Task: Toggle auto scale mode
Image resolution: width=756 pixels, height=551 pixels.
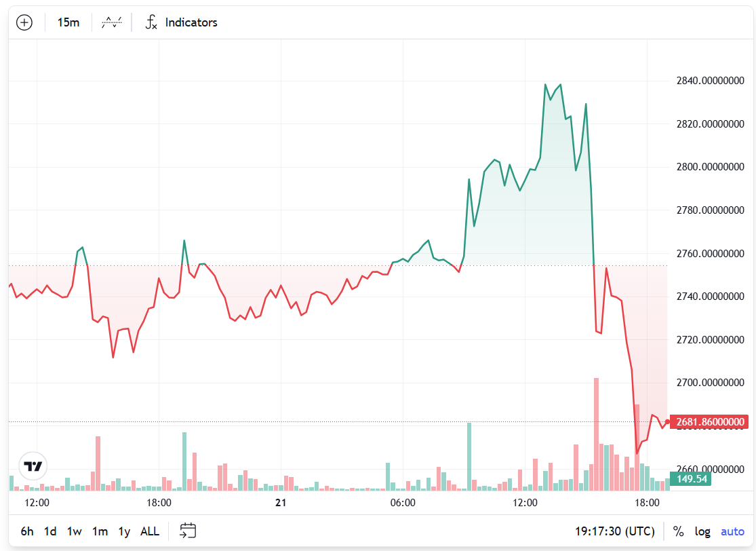Action: (x=732, y=531)
